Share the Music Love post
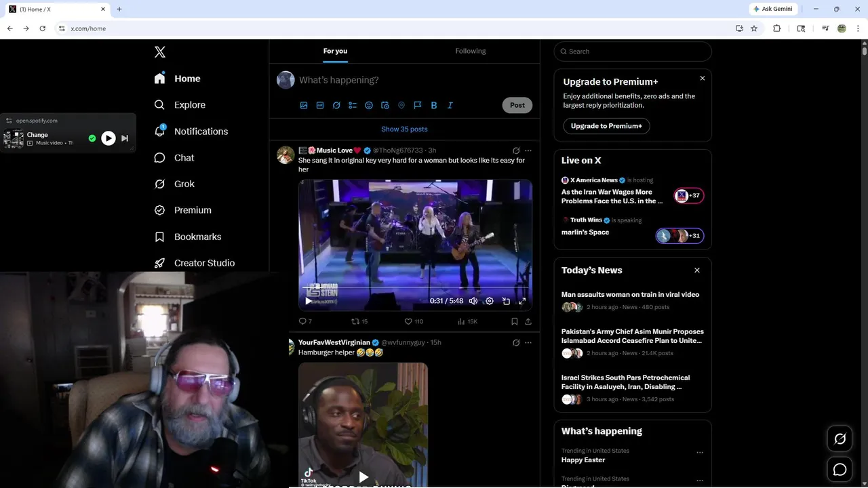 tap(528, 321)
